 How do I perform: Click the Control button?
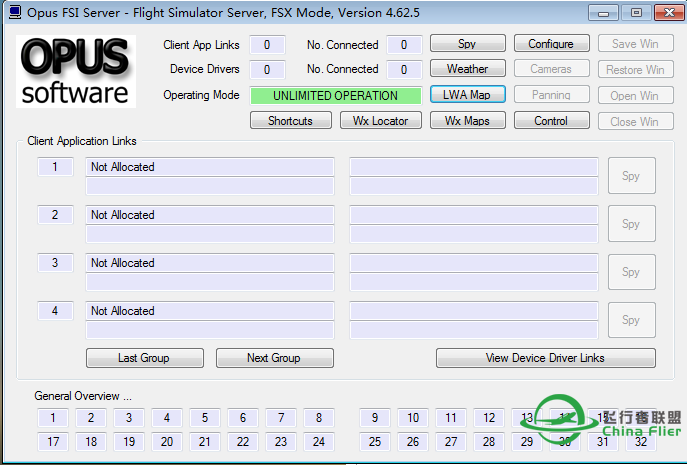click(x=552, y=121)
